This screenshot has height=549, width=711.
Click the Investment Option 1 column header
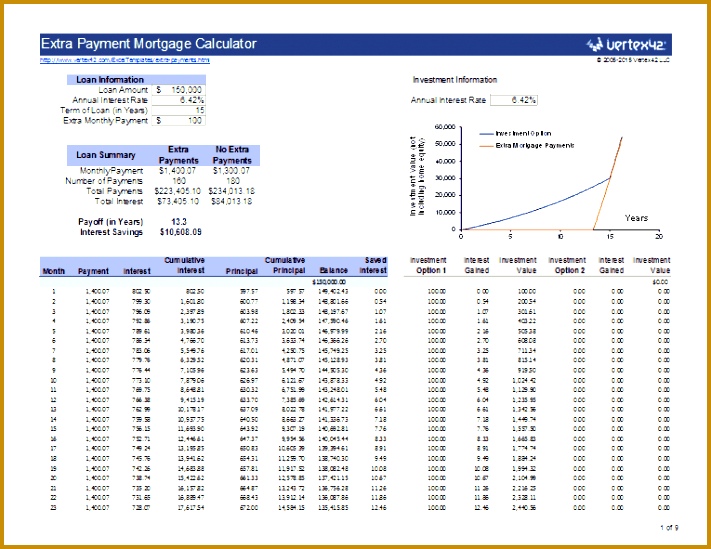428,266
